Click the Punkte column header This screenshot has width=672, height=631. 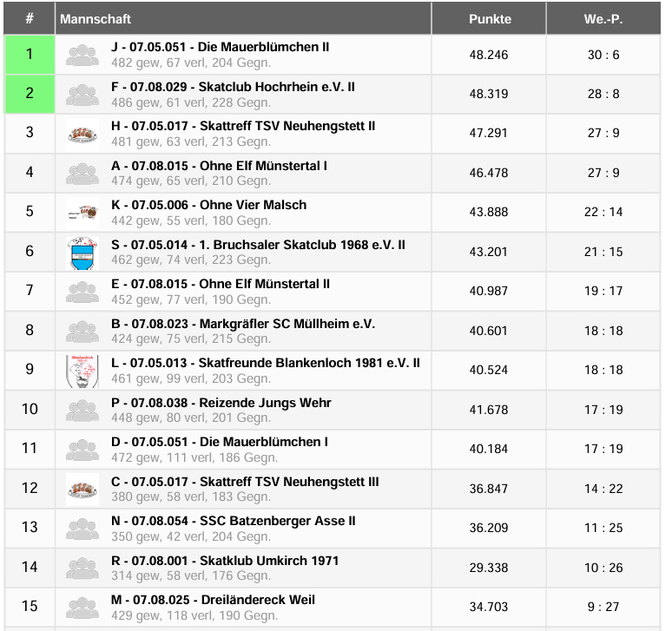coord(489,18)
